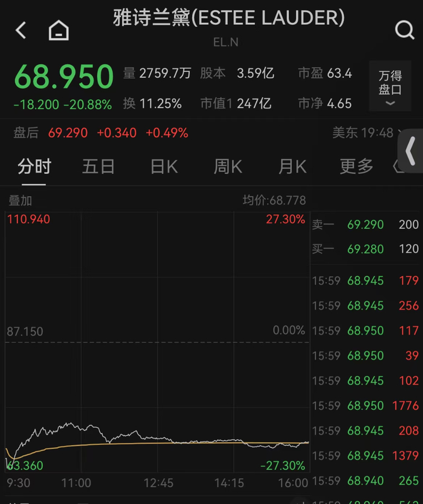Select the trade row with volume 265
The width and height of the screenshot is (423, 504).
pos(366,481)
